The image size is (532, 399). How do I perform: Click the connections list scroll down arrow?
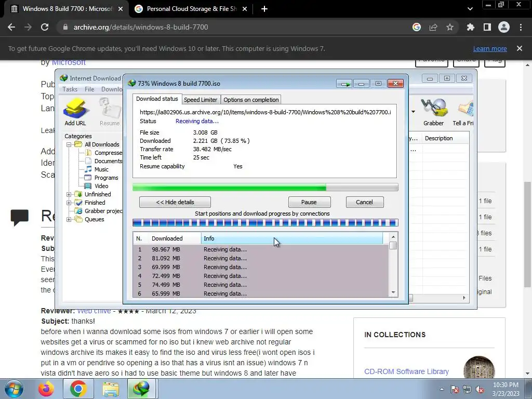pyautogui.click(x=393, y=292)
